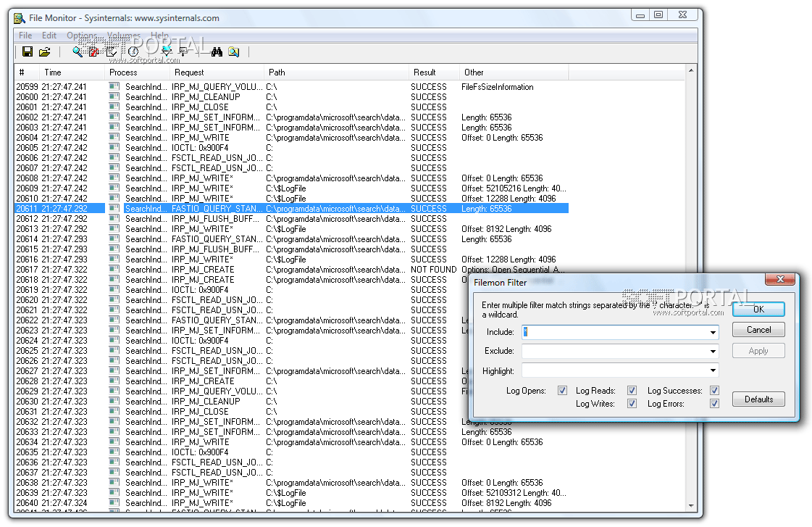Expand the Include filter dropdown arrow
The width and height of the screenshot is (812, 527).
click(713, 333)
